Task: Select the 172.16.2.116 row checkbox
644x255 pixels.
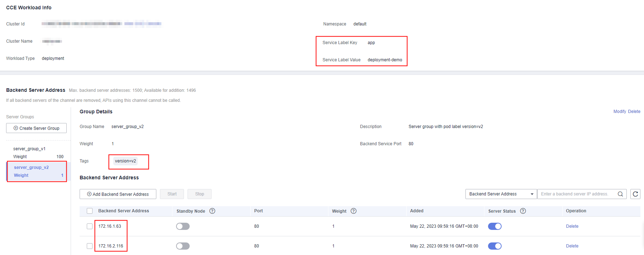Action: pyautogui.click(x=90, y=246)
